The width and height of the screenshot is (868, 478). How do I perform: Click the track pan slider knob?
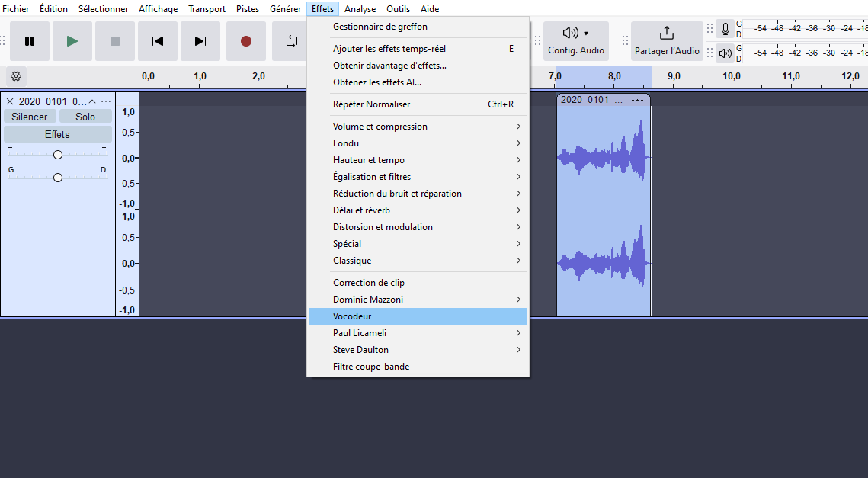58,178
